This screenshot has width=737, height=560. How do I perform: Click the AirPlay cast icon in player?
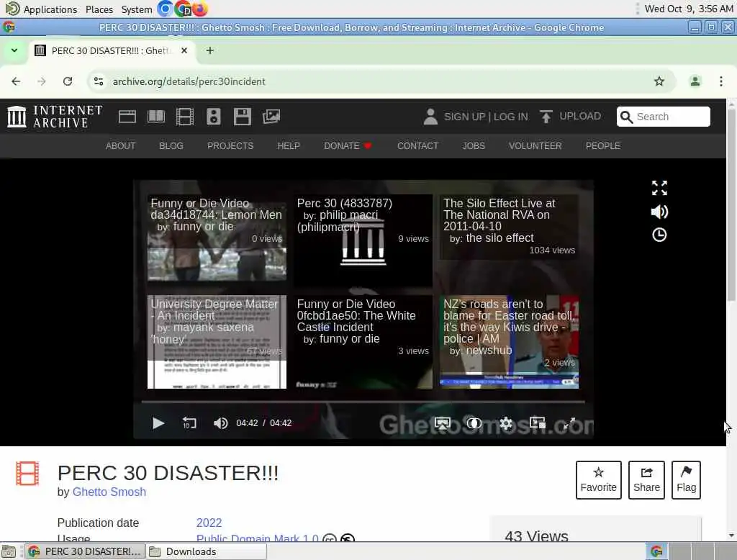coord(443,423)
